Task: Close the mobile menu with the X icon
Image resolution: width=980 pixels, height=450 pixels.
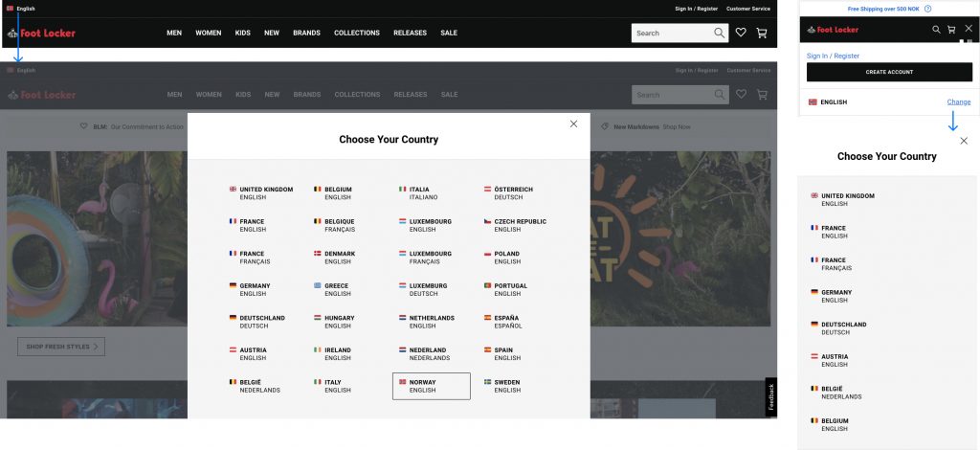Action: point(969,29)
